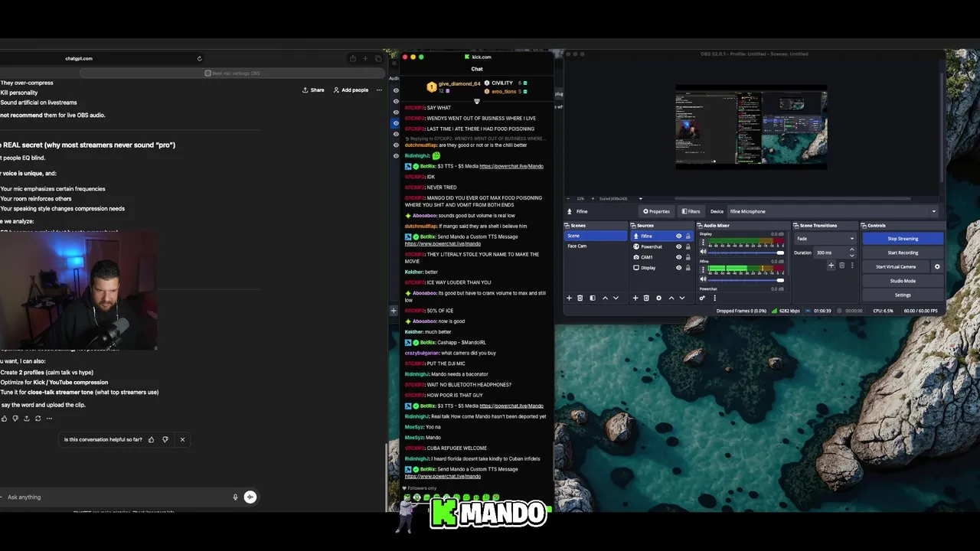
Task: Open the Device dropdown showing fifine Microphone
Action: tap(833, 211)
